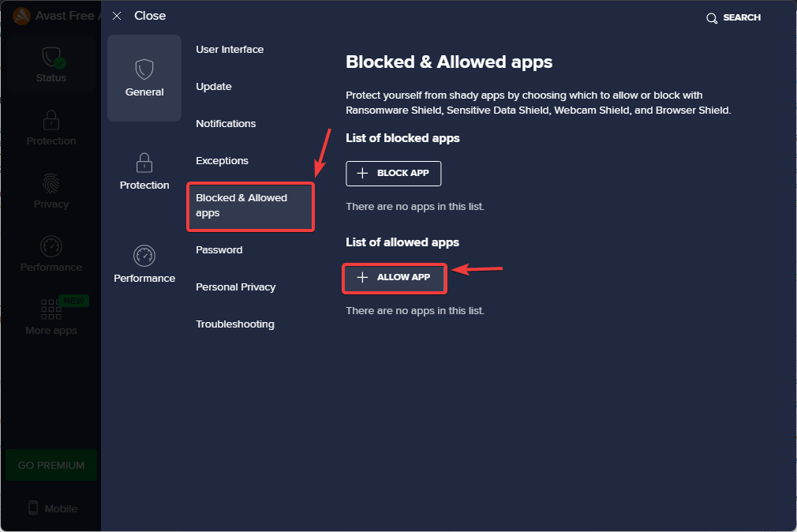797x532 pixels.
Task: Open sidebar Protection lock icon
Action: click(x=51, y=120)
